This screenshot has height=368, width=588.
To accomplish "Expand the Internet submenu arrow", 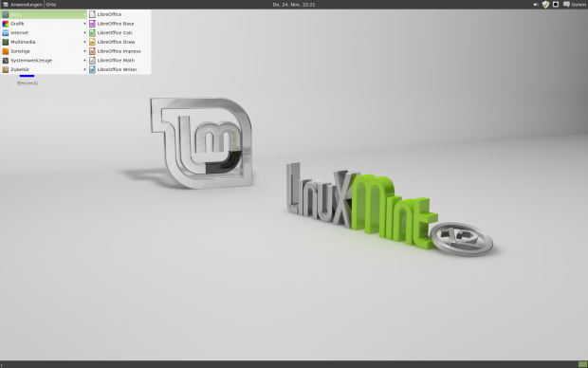I will pos(84,32).
